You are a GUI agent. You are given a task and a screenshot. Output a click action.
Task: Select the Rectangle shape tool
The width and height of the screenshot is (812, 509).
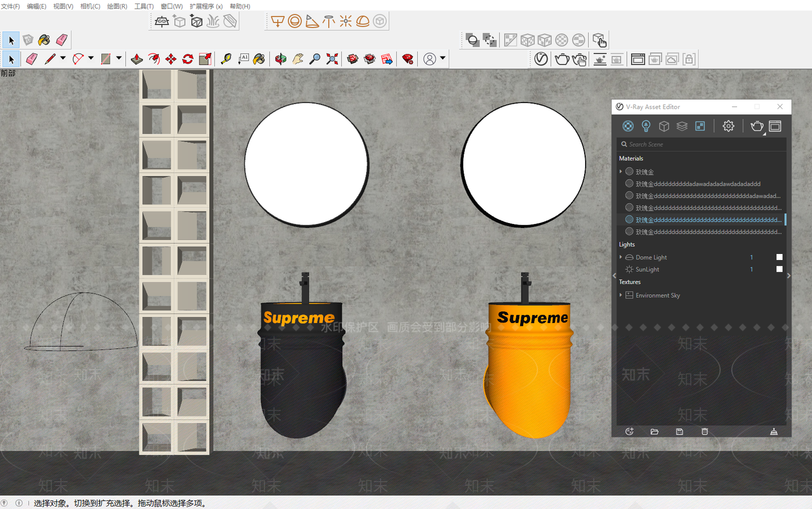[x=106, y=59]
